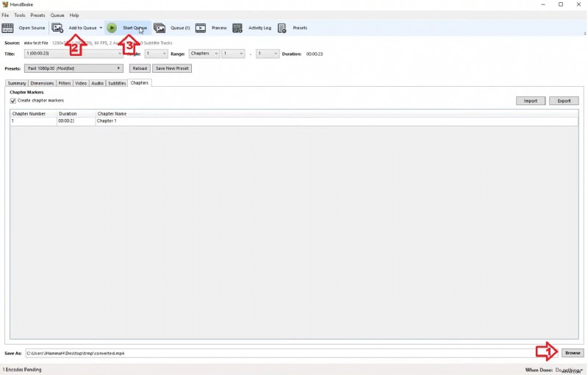This screenshot has height=375, width=588.
Task: Expand the Title dropdown
Action: 120,54
